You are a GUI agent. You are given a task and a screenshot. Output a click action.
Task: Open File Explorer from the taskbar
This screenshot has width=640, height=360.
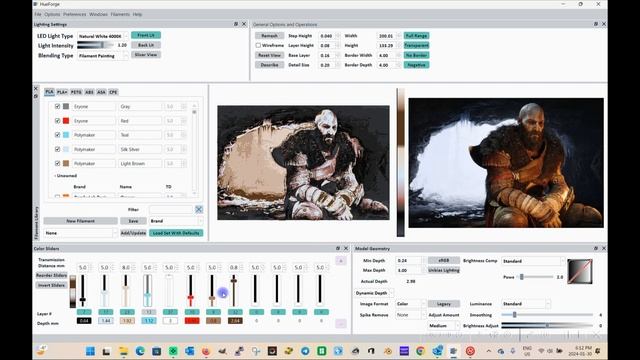point(123,351)
